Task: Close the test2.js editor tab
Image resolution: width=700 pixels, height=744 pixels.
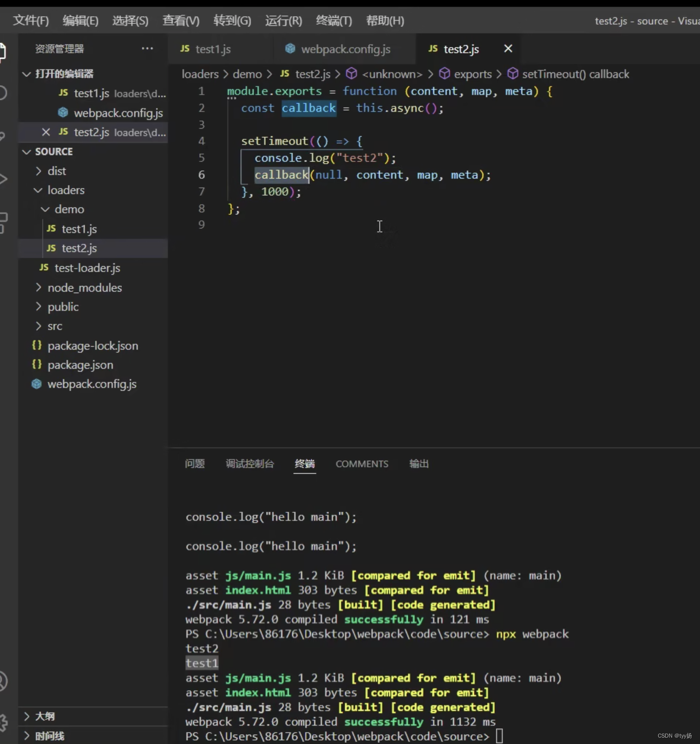Action: pos(508,48)
